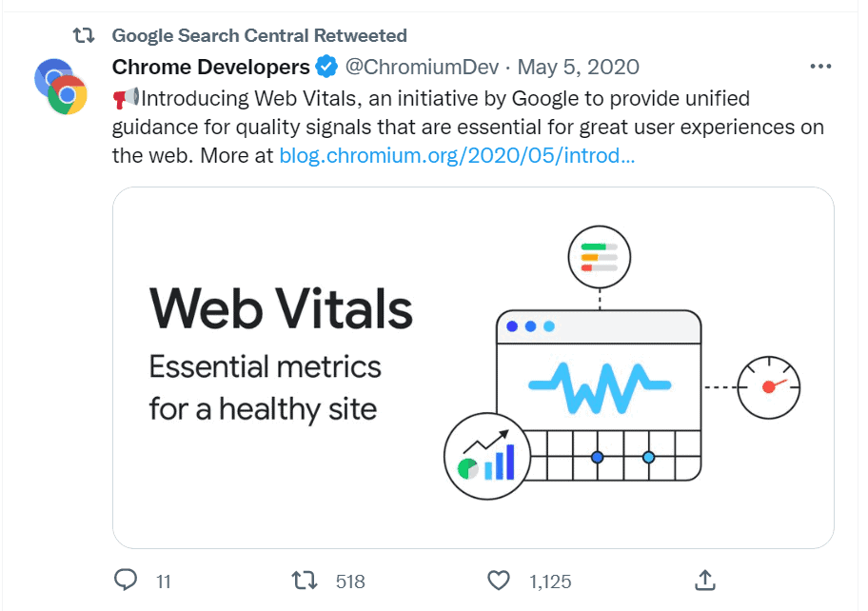Click the Chrome Developers avatar logo

[61, 87]
